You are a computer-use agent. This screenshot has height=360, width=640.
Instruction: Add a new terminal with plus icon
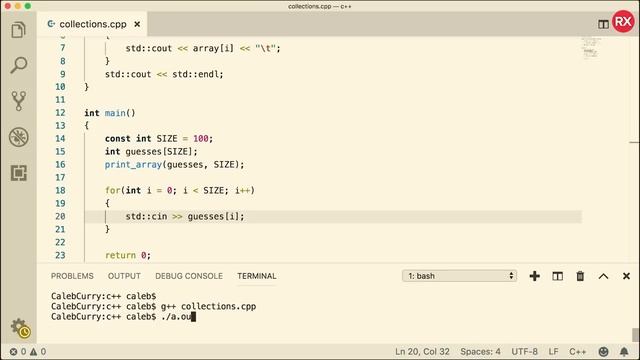[x=534, y=276]
